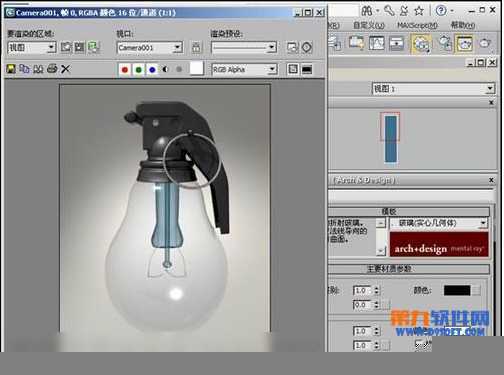504x375 pixels.
Task: Open the MAXScript menu
Action: click(417, 25)
